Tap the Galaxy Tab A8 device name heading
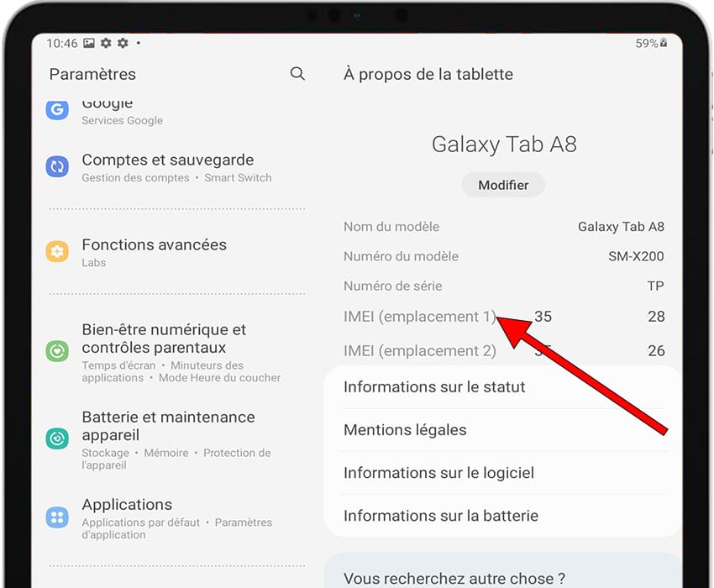This screenshot has height=588, width=714. point(504,144)
